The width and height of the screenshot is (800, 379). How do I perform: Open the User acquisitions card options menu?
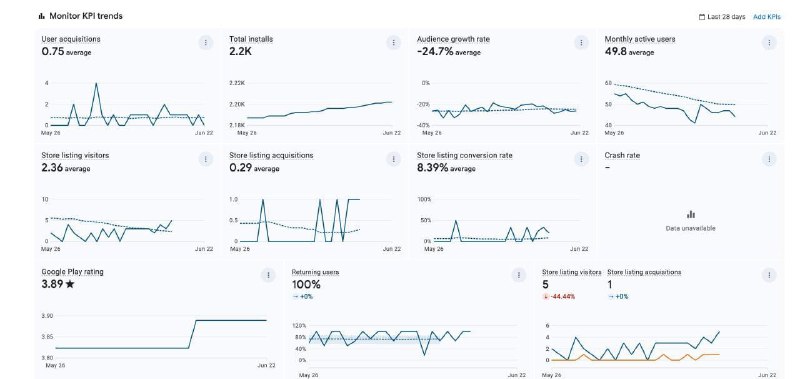(206, 43)
